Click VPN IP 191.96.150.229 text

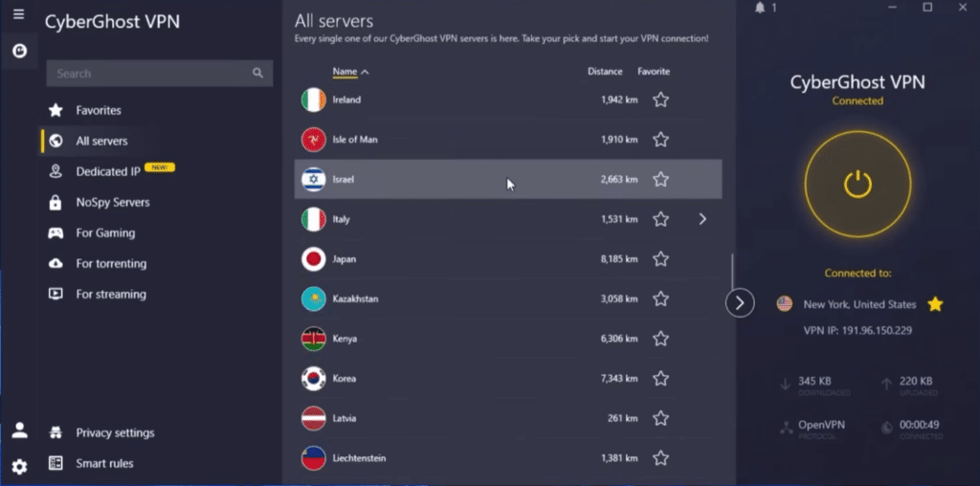[857, 330]
